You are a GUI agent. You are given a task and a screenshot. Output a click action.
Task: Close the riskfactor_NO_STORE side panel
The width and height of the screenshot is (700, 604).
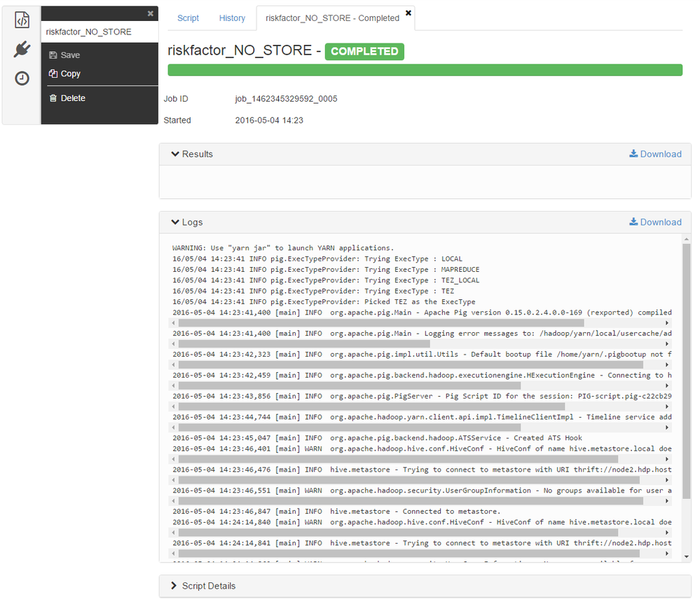click(x=151, y=13)
